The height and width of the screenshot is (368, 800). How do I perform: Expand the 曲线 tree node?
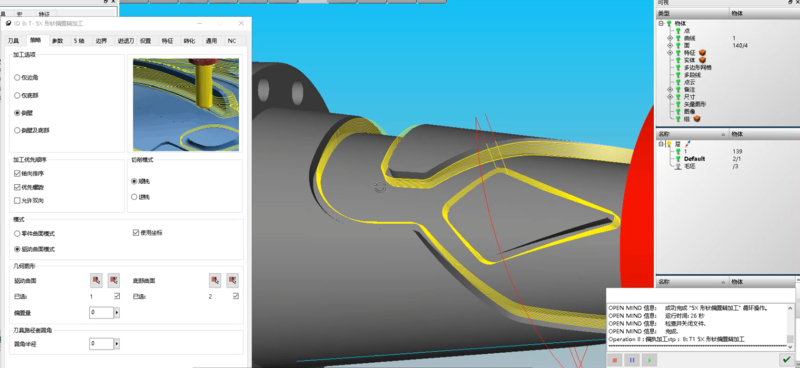click(670, 38)
